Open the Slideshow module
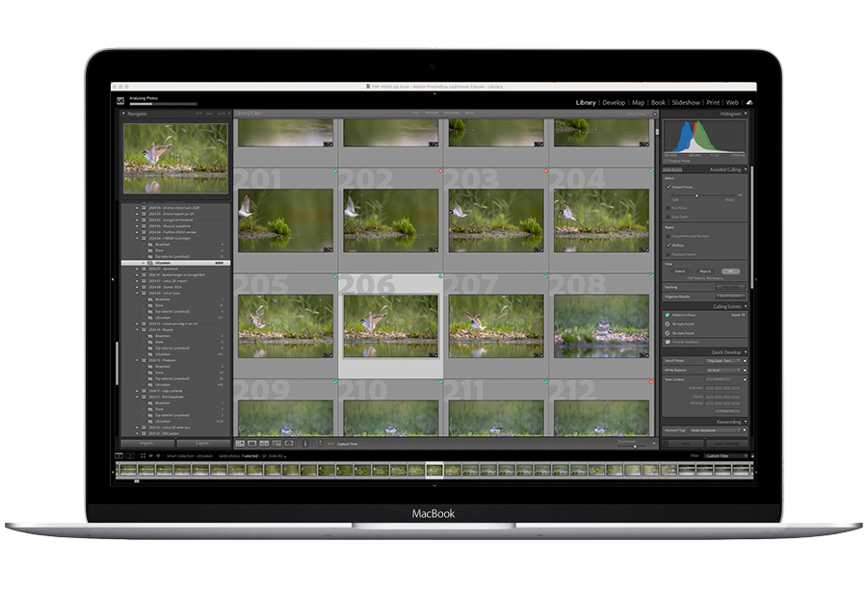 (686, 102)
